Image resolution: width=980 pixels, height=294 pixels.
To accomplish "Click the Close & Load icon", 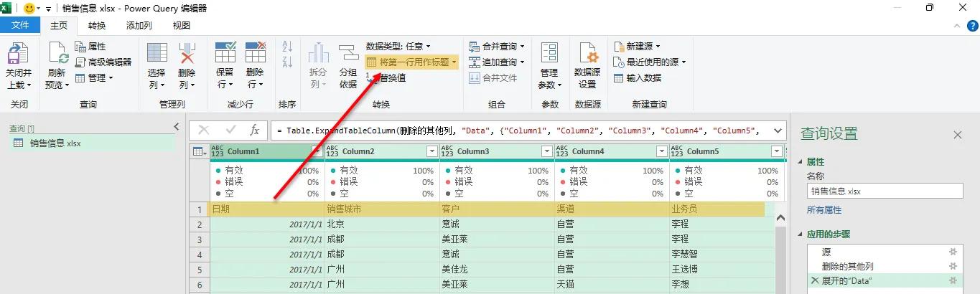I will pyautogui.click(x=18, y=54).
